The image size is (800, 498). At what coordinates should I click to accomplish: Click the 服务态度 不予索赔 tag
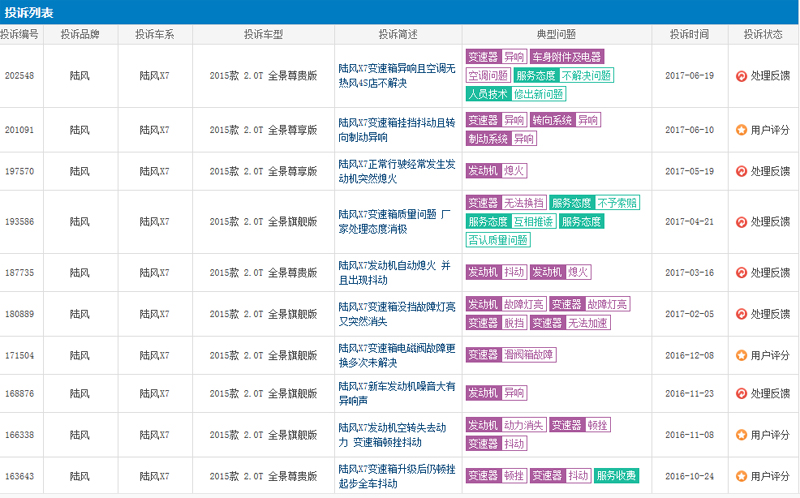(x=595, y=203)
